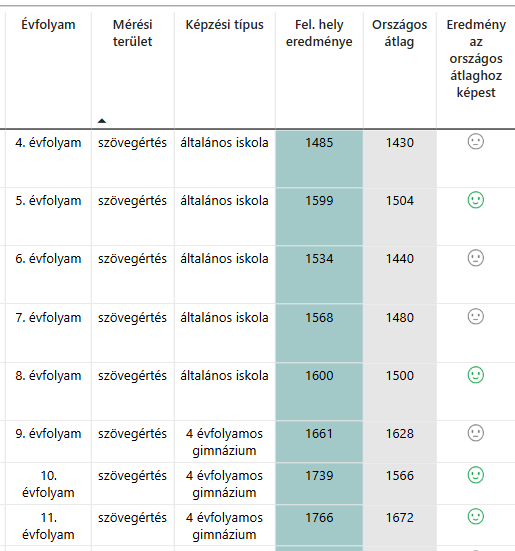Viewport: 515px width, 551px height.
Task: Sort by the Képzési típus column header
Action: pyautogui.click(x=224, y=25)
